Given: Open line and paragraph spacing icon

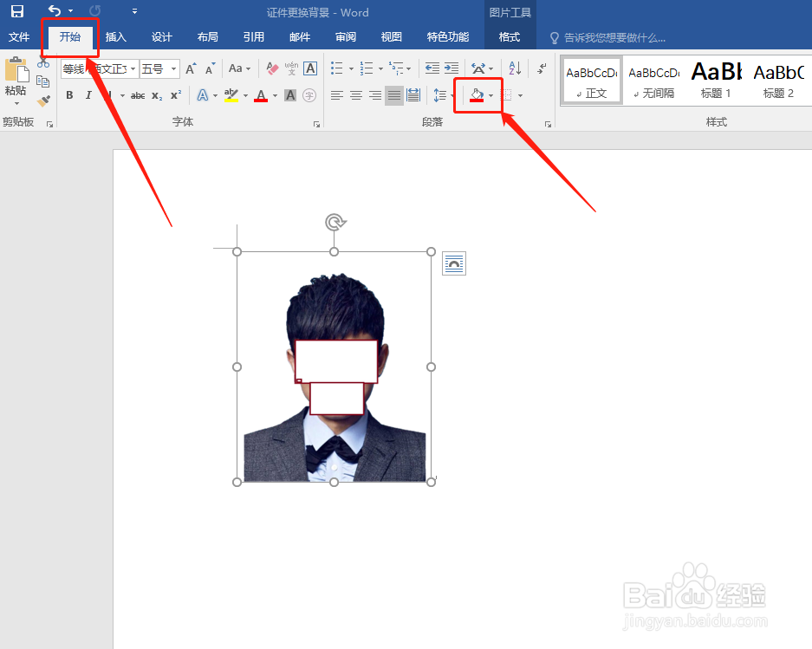Looking at the screenshot, I should 439,95.
